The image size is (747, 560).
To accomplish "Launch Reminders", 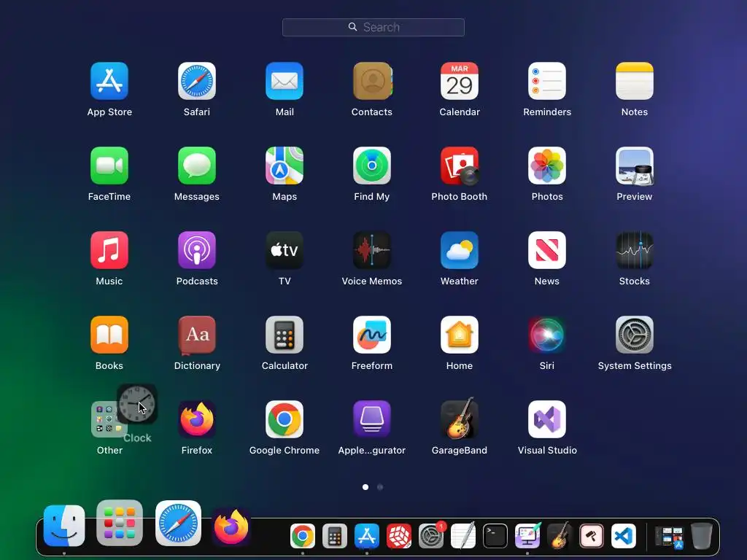I will pos(547,81).
